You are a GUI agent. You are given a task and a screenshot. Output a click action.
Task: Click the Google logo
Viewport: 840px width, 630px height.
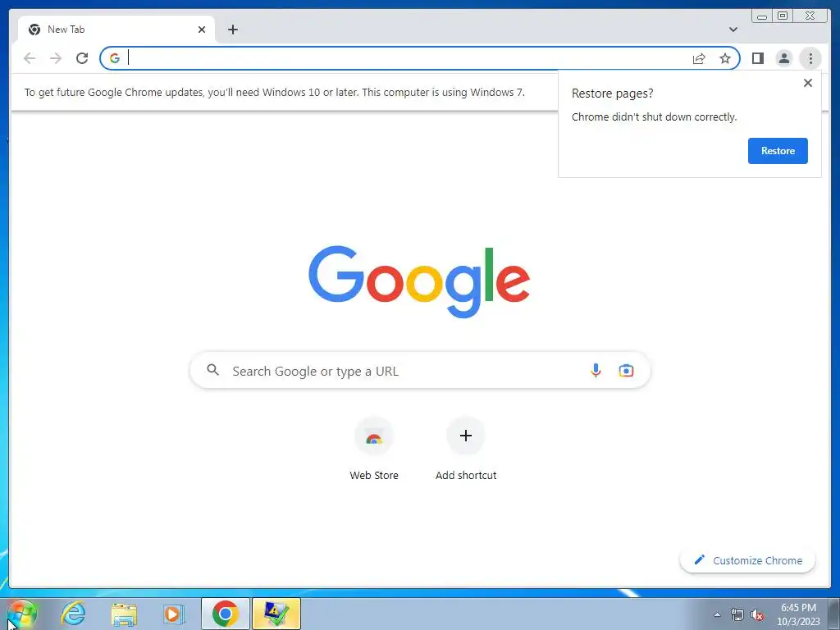click(419, 281)
